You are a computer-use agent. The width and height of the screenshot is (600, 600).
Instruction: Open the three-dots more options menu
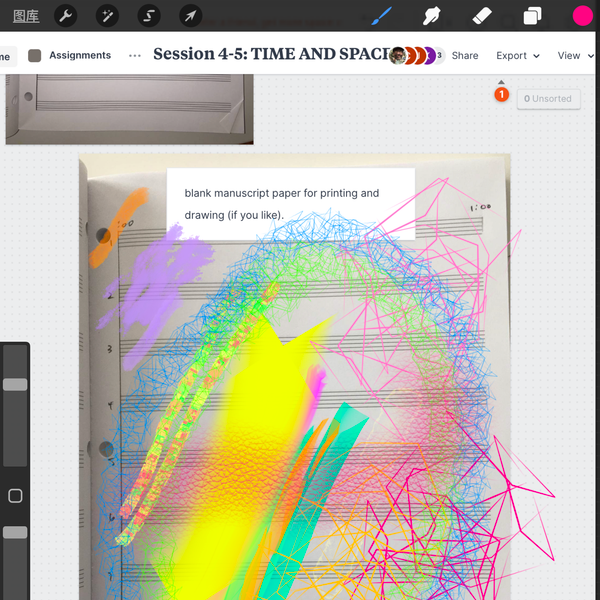pyautogui.click(x=135, y=56)
